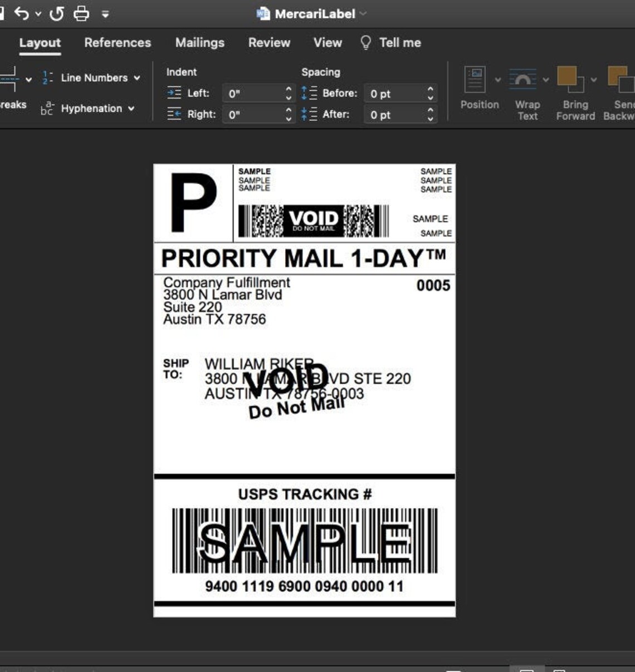The width and height of the screenshot is (635, 672).
Task: Click the Word document icon beside MercariLabel
Action: pos(262,13)
